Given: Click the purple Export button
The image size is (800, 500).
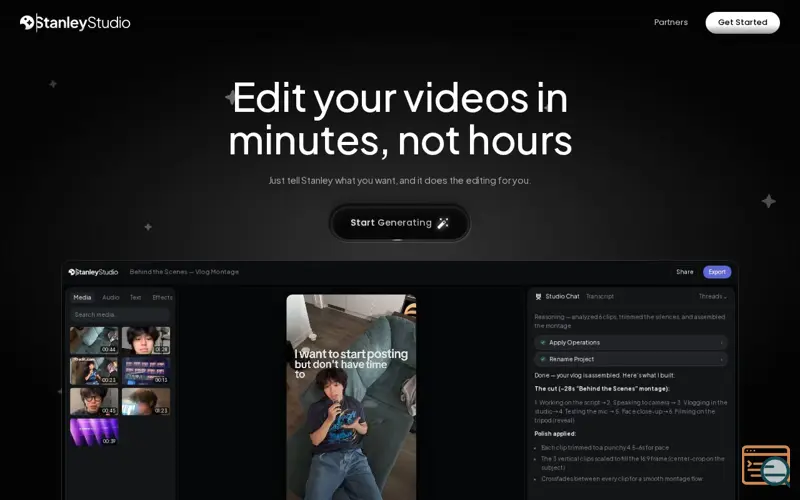Looking at the screenshot, I should [x=717, y=272].
